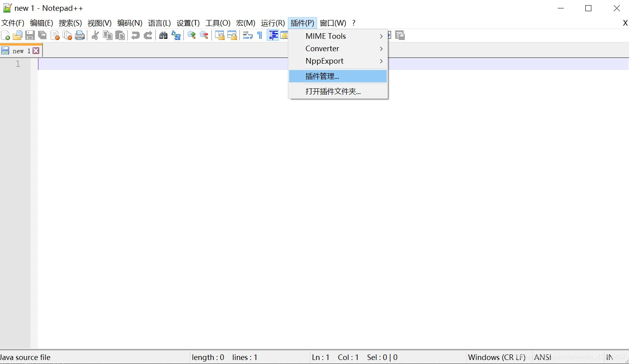This screenshot has height=364, width=629.
Task: Click the Print toolbar icon
Action: (80, 36)
